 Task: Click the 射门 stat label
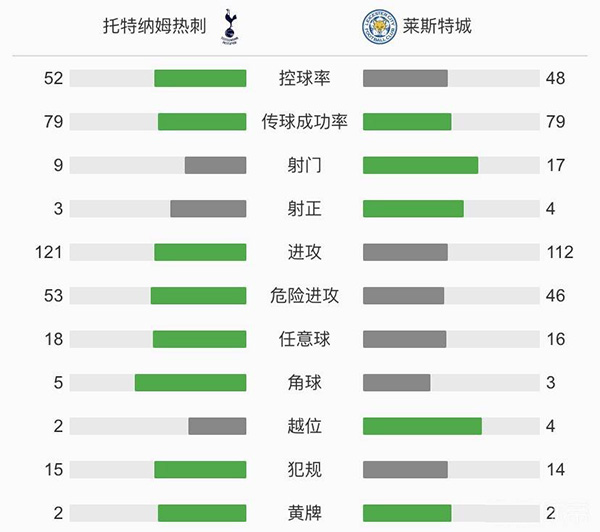tap(304, 165)
